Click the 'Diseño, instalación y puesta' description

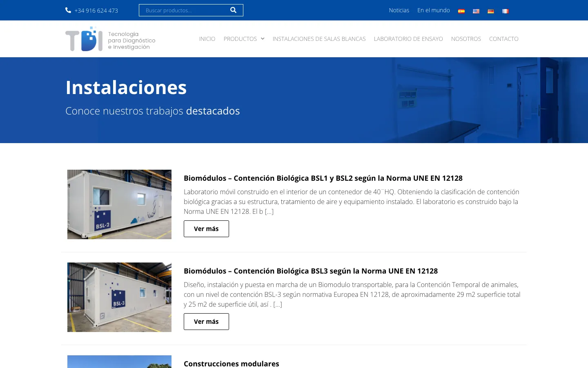(352, 294)
